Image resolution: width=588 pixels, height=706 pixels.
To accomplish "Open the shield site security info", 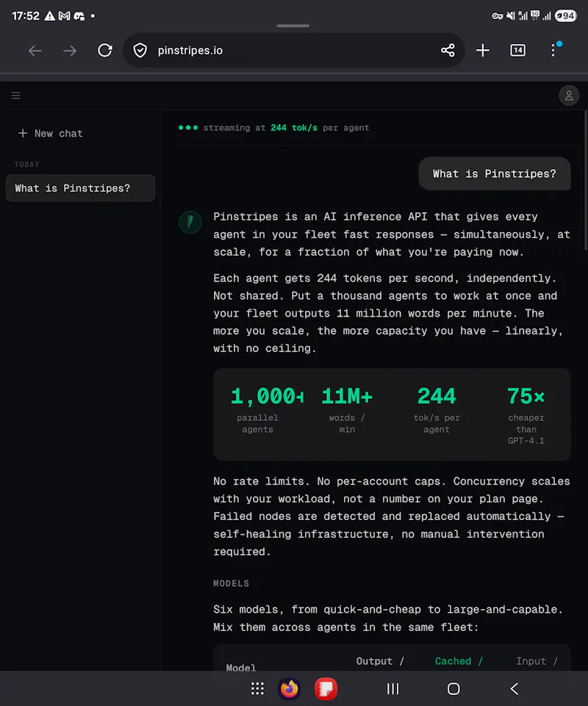I will (x=140, y=51).
